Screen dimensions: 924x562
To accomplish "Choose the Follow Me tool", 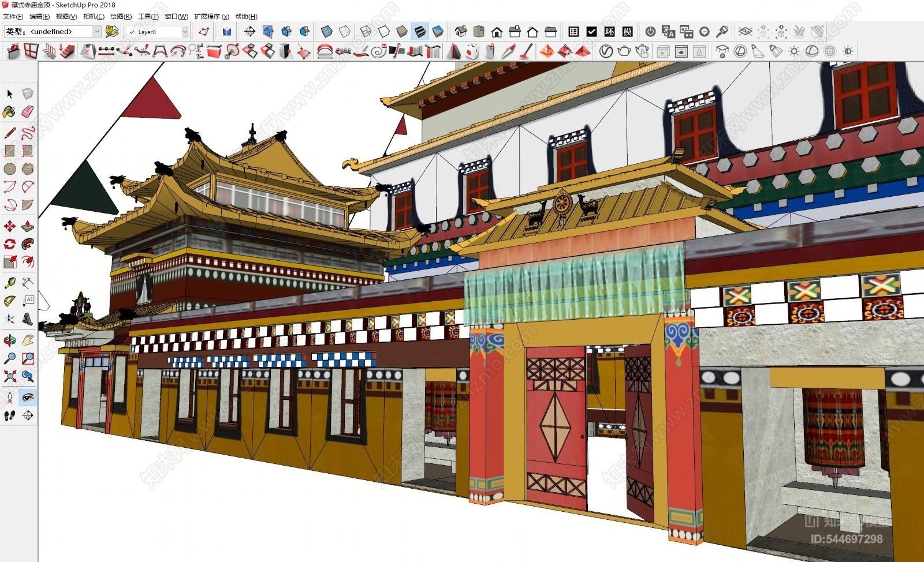I will point(27,244).
